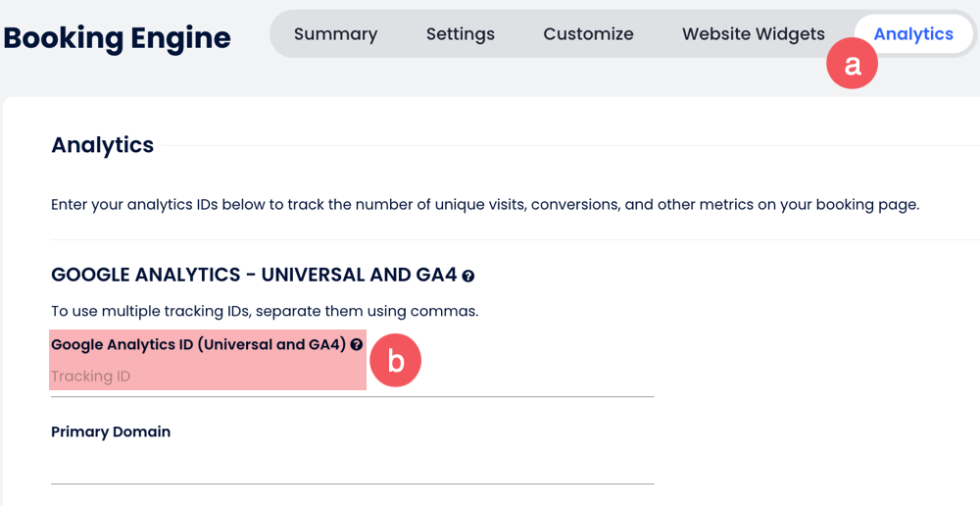980x506 pixels.
Task: Click the red circle marker labeled a
Action: [x=852, y=64]
